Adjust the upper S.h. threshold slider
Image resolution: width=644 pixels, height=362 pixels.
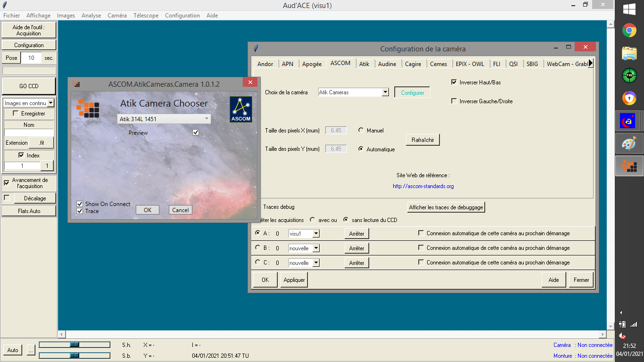point(74,345)
